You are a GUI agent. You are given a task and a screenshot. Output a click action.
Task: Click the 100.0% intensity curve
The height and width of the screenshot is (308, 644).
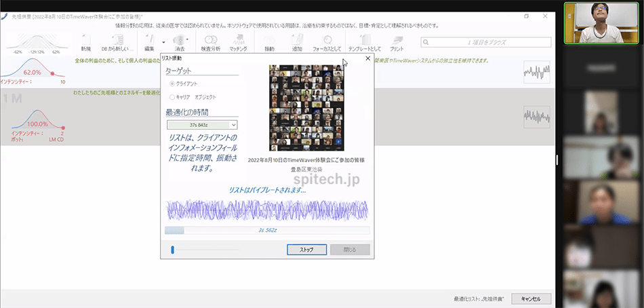point(38,119)
